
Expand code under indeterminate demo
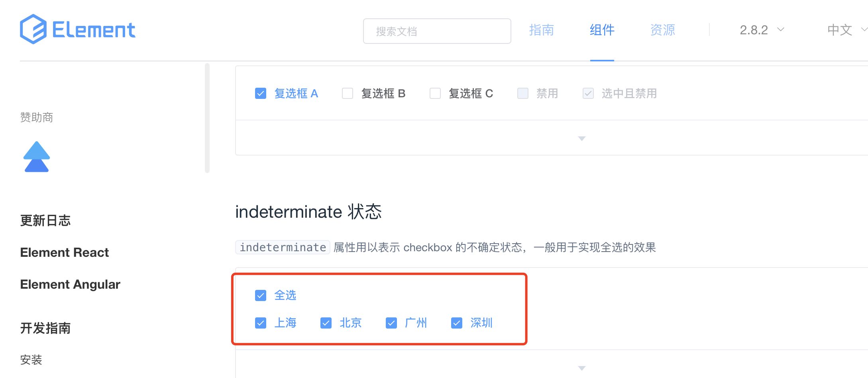[581, 368]
